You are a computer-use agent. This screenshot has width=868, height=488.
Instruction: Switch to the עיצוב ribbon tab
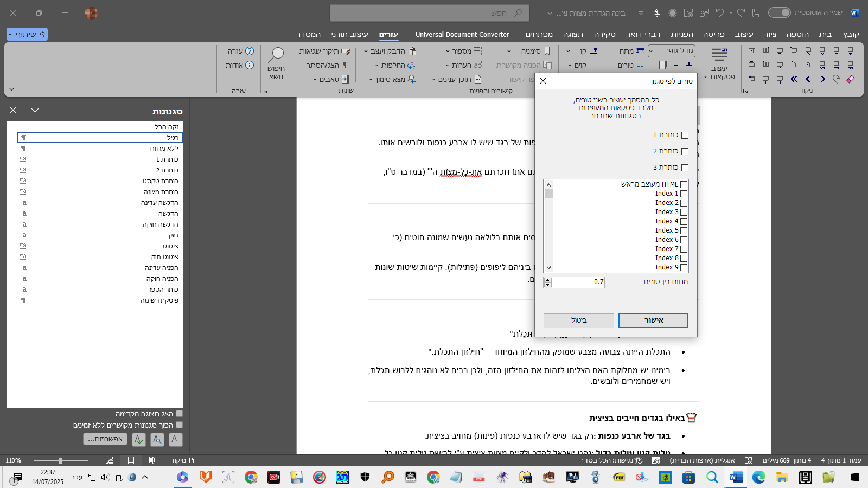click(x=744, y=34)
